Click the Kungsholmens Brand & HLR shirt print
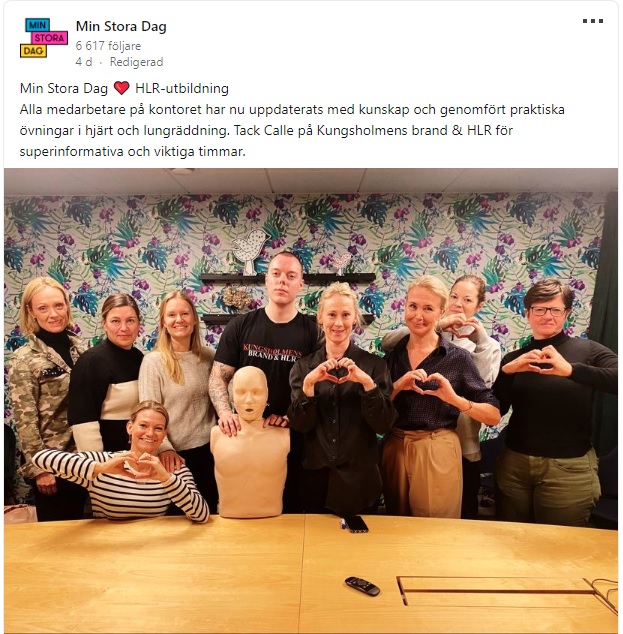Screen dimensions: 623x634 tap(272, 353)
